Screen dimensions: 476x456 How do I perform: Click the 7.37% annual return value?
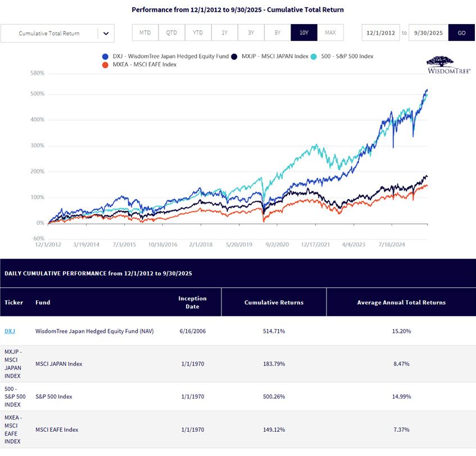(x=401, y=430)
